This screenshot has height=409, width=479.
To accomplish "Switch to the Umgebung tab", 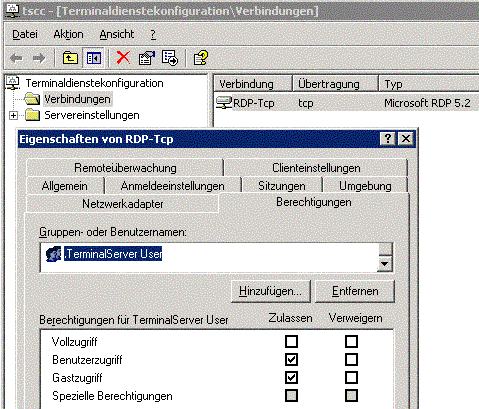I will [365, 186].
